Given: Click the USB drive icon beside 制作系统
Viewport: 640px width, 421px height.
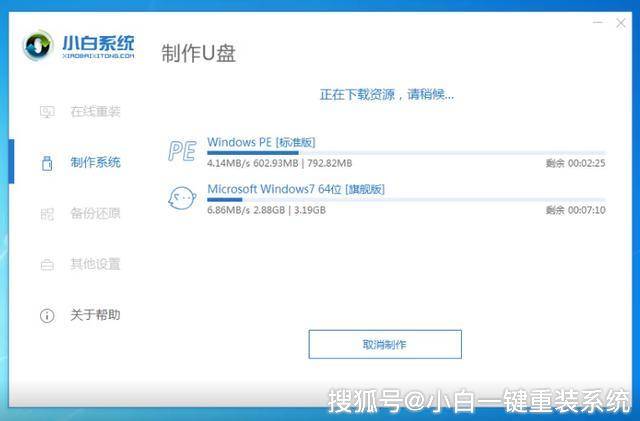Looking at the screenshot, I should click(x=47, y=163).
